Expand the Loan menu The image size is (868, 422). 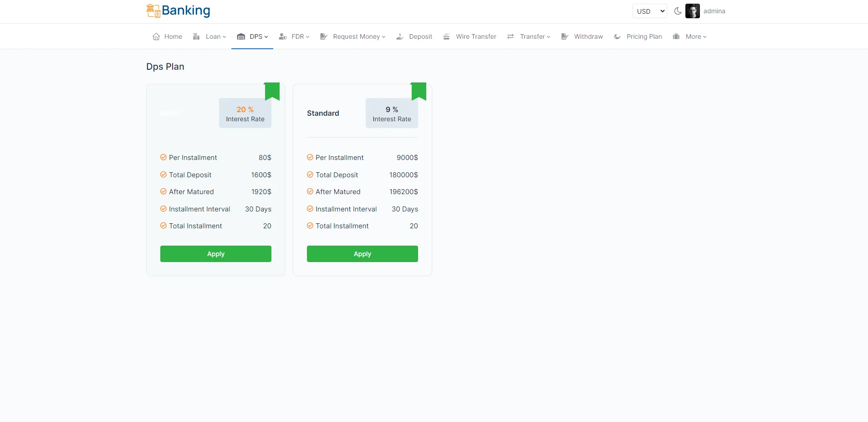[215, 36]
